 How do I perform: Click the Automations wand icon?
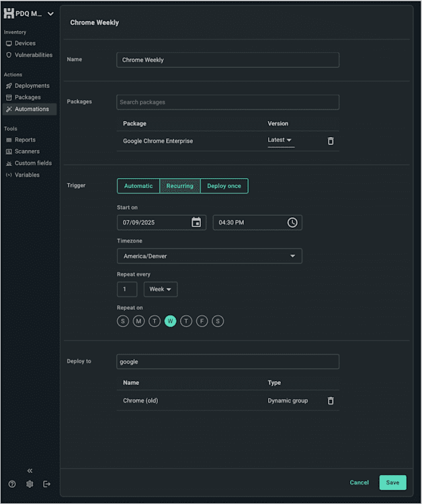pyautogui.click(x=9, y=110)
